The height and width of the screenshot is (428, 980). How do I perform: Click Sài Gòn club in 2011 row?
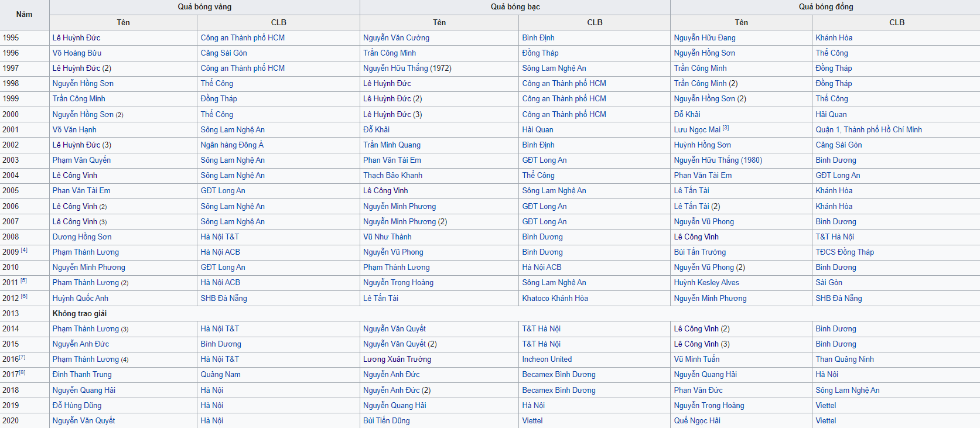pyautogui.click(x=829, y=282)
